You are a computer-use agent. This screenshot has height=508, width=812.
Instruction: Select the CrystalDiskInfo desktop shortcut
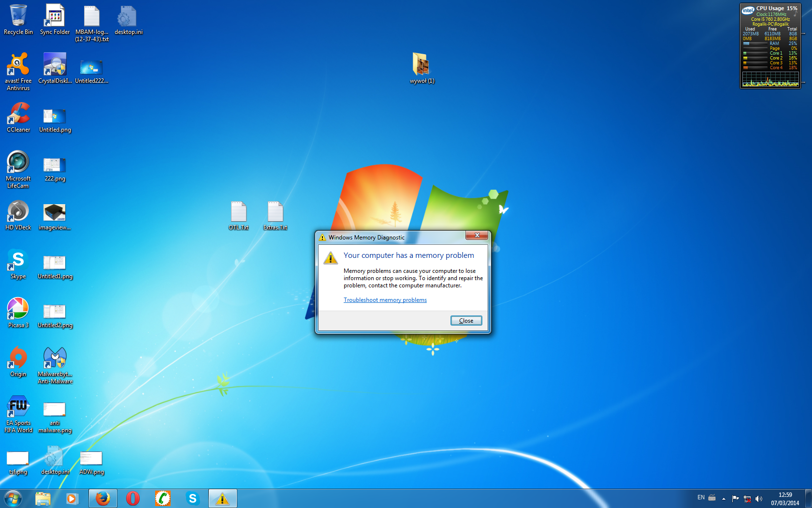tap(55, 68)
